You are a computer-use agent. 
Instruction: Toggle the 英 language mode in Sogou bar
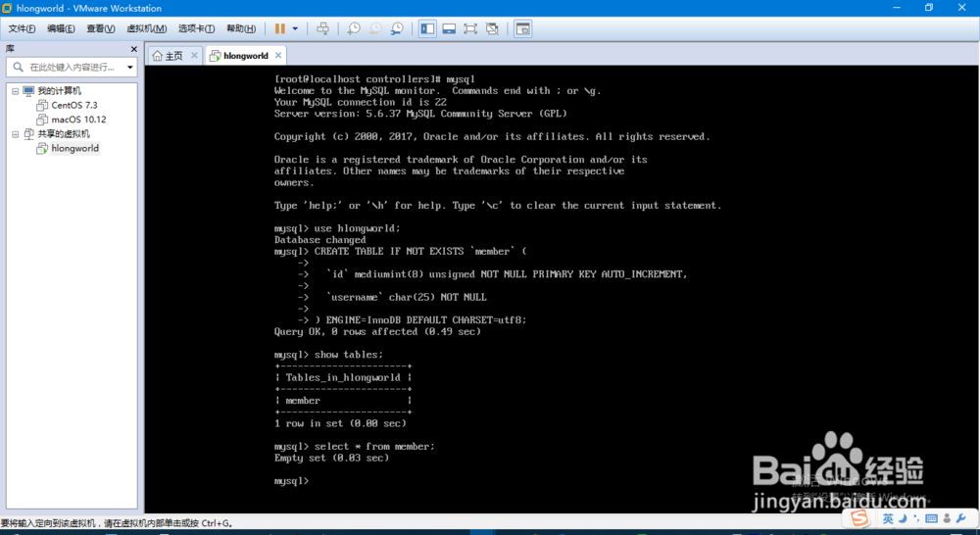pos(888,518)
